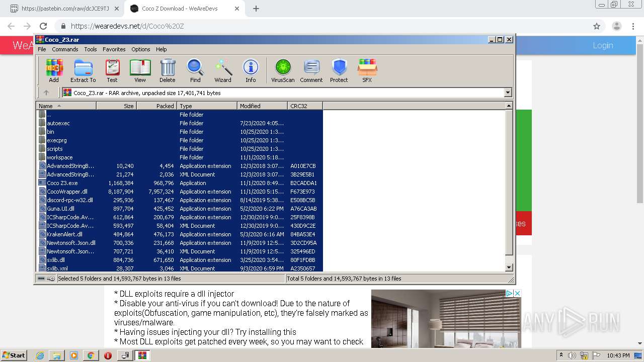Open the Chrome three-dot menu
This screenshot has height=362, width=644.
(634, 26)
